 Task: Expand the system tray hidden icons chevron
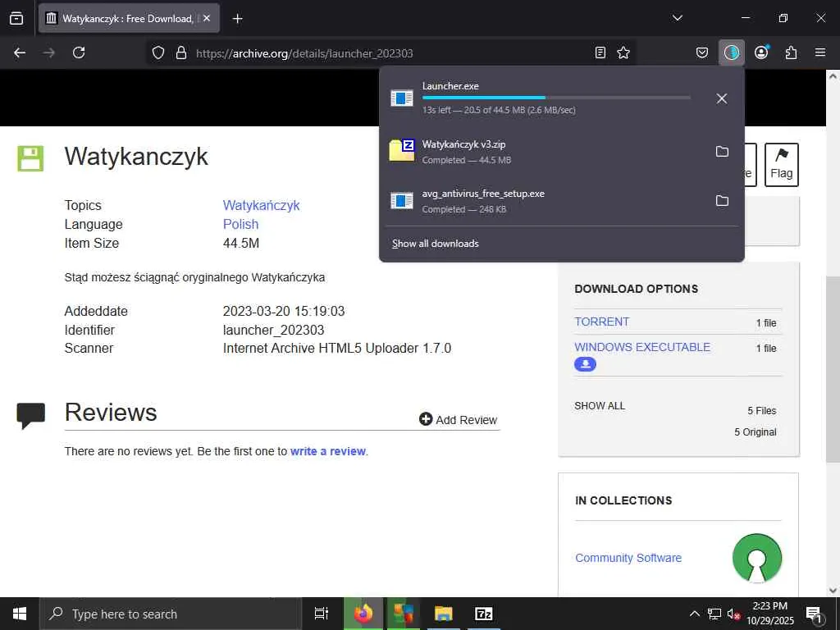(694, 614)
